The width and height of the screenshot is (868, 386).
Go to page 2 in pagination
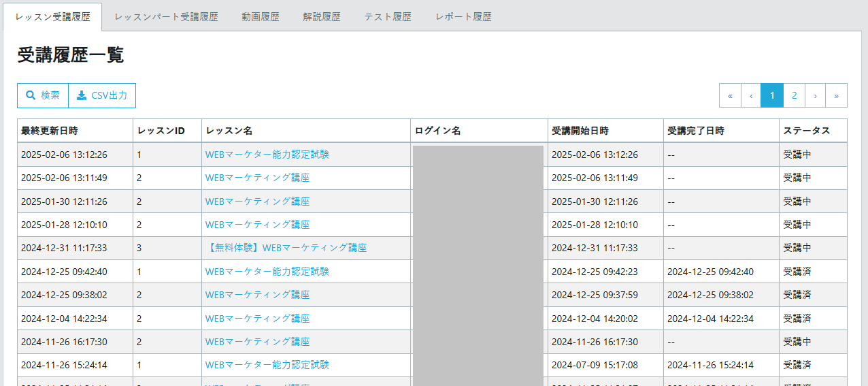[x=794, y=95]
